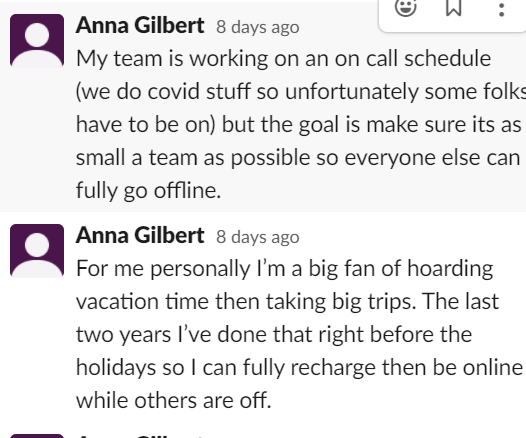The height and width of the screenshot is (438, 526).
Task: Save the message with the bookmark icon
Action: tap(454, 7)
